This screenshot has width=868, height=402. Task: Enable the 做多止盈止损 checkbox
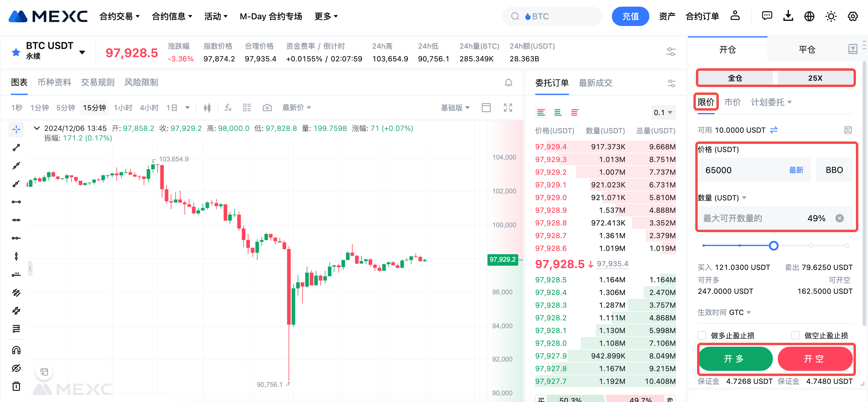click(702, 335)
